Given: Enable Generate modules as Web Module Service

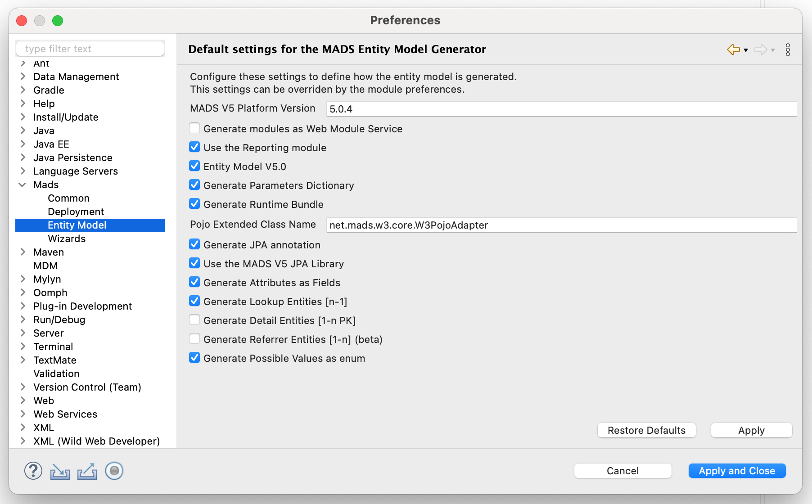Looking at the screenshot, I should [194, 128].
